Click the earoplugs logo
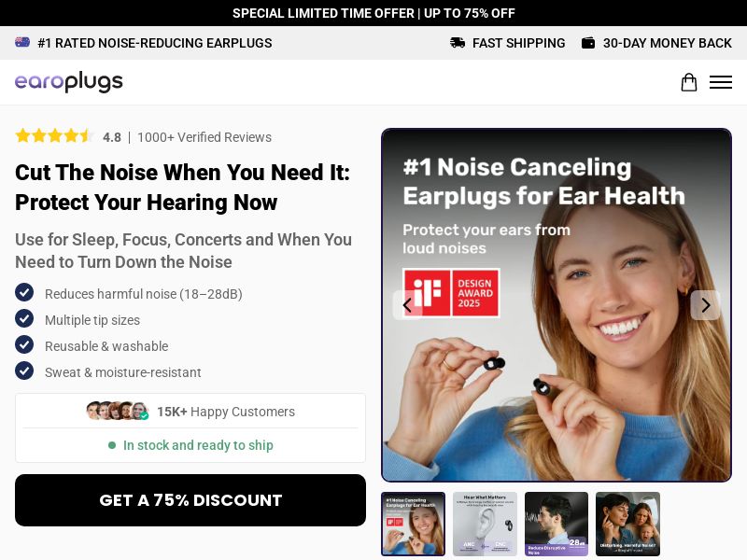747x560 pixels. coord(68,81)
